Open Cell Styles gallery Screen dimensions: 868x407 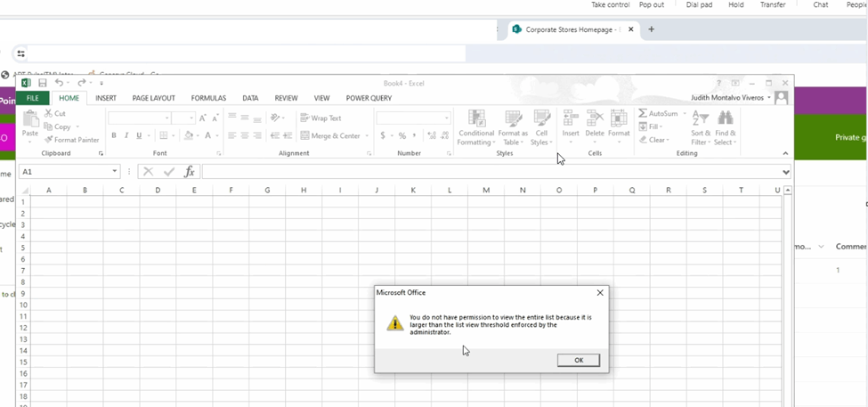pos(541,128)
